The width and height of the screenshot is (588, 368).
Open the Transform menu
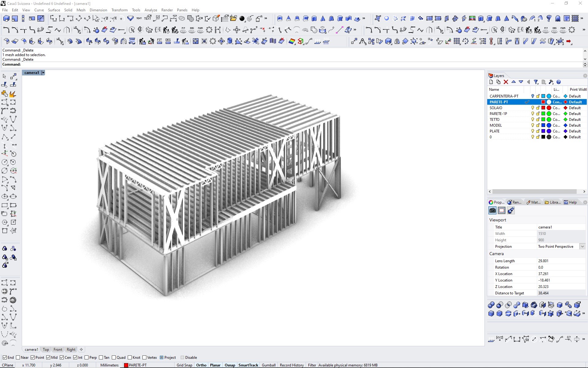click(x=119, y=10)
